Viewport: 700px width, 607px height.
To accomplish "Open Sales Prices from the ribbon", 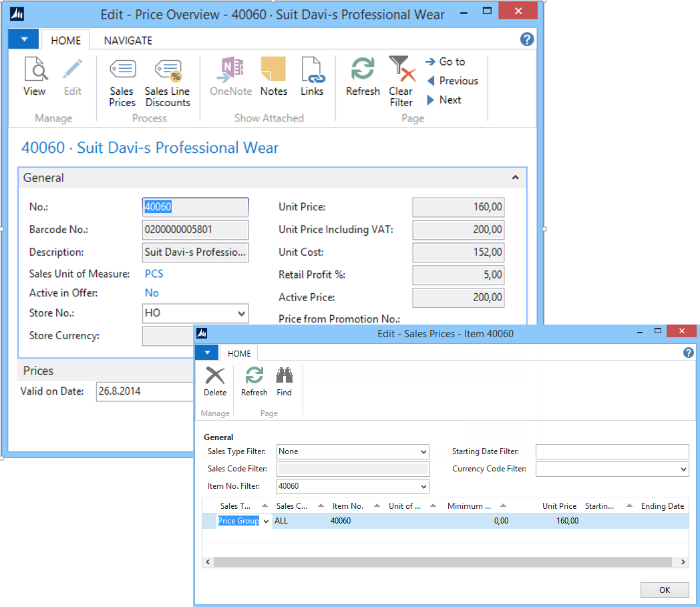I will coord(122,82).
